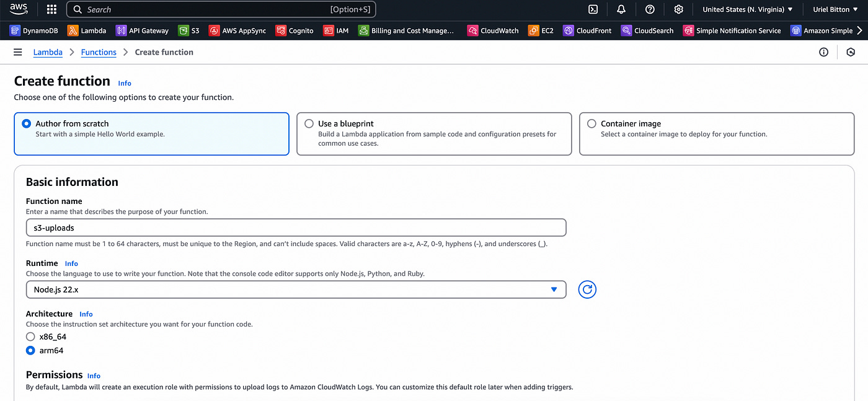Show more favorites with the right chevron
868x401 pixels.
pos(859,30)
